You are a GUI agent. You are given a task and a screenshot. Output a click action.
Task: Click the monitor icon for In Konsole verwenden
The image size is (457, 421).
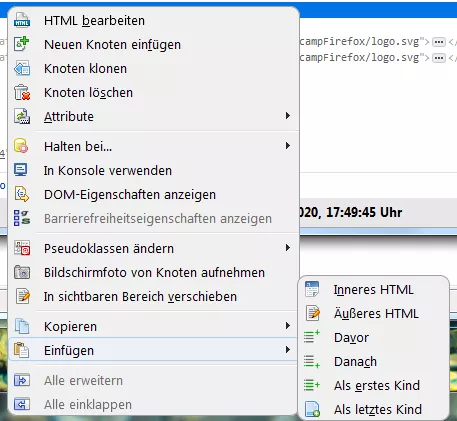tap(21, 170)
